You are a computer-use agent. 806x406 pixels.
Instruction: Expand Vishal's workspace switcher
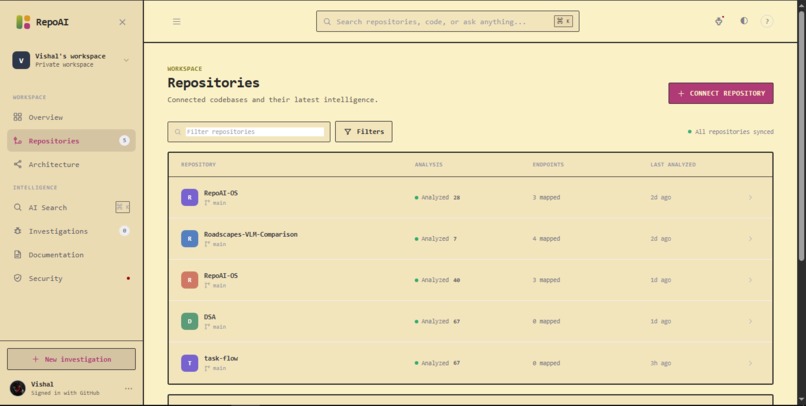pyautogui.click(x=71, y=60)
